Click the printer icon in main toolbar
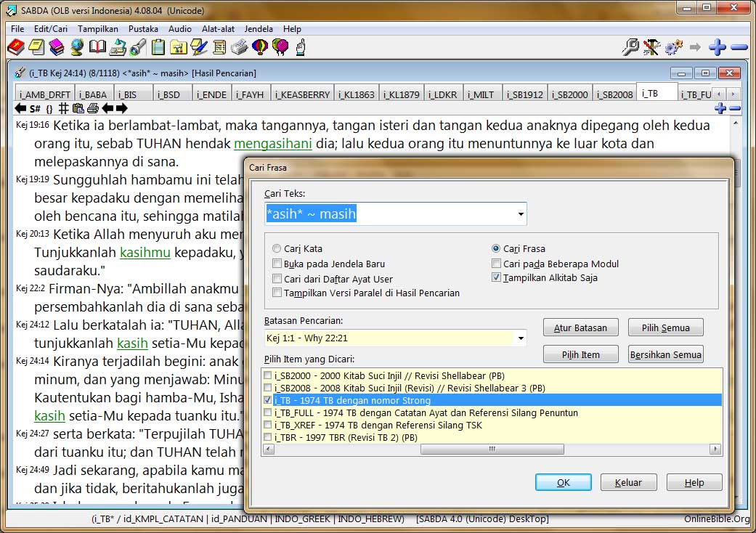The image size is (756, 533). tap(240, 47)
